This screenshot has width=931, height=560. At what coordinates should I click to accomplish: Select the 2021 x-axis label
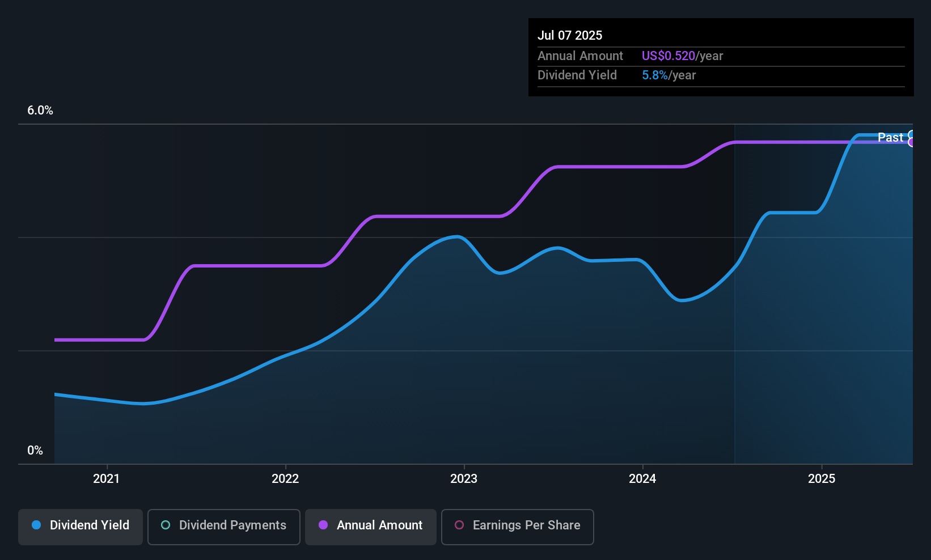point(107,478)
